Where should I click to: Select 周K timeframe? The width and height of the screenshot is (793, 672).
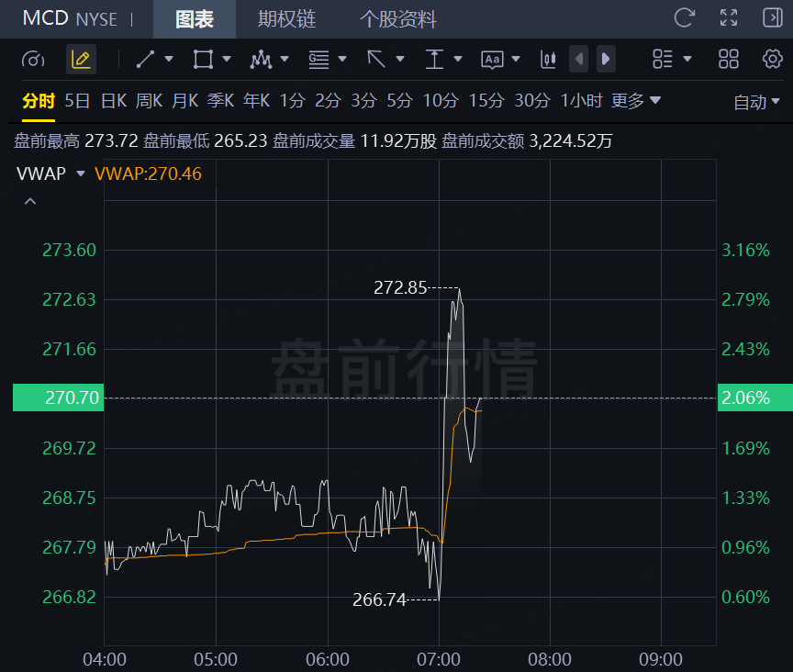[150, 101]
